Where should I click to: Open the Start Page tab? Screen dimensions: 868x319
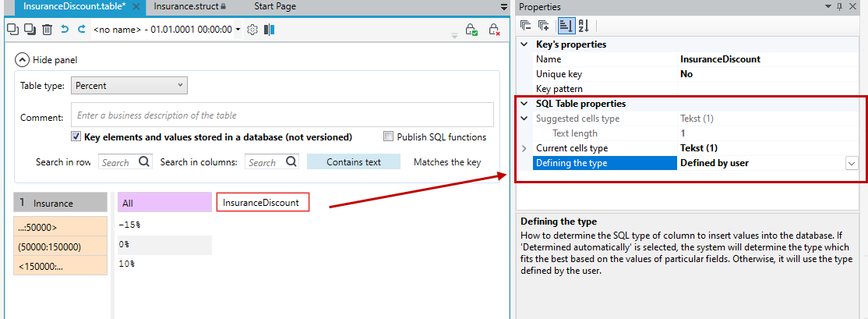[x=275, y=7]
